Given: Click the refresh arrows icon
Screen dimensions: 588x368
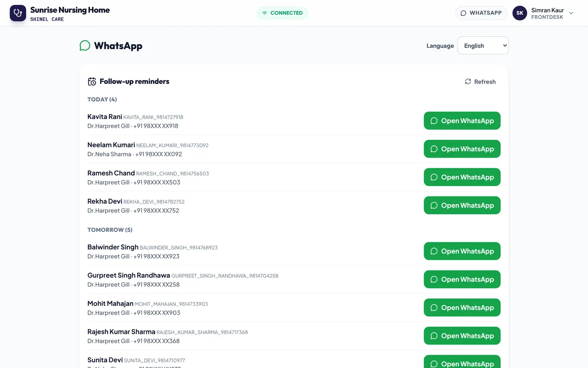Looking at the screenshot, I should (x=468, y=81).
